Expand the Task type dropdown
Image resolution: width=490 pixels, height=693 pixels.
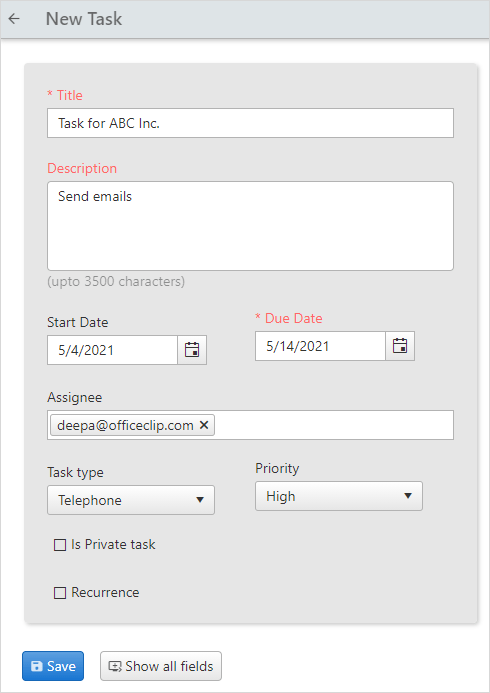click(131, 500)
